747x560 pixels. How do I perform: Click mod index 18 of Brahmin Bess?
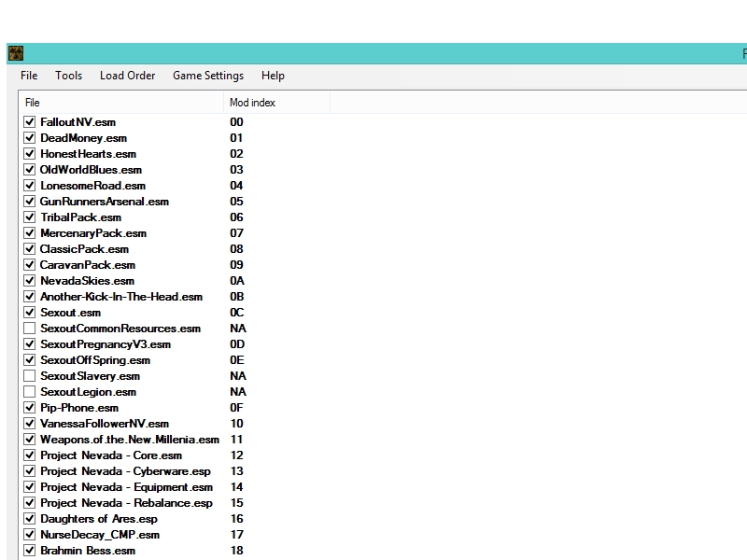point(237,551)
